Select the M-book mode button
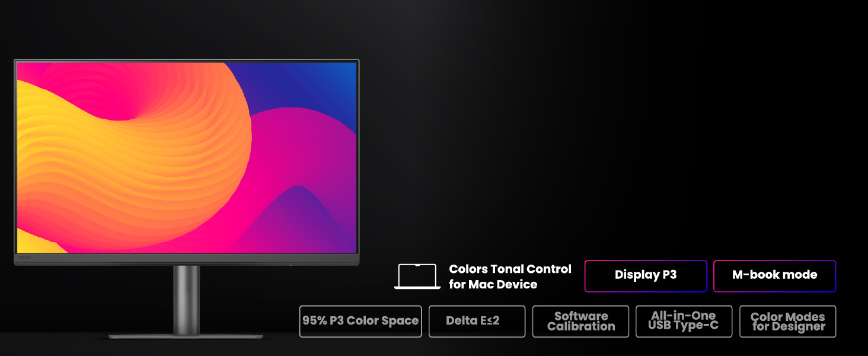Screen dimensions: 868x356 (x=774, y=276)
